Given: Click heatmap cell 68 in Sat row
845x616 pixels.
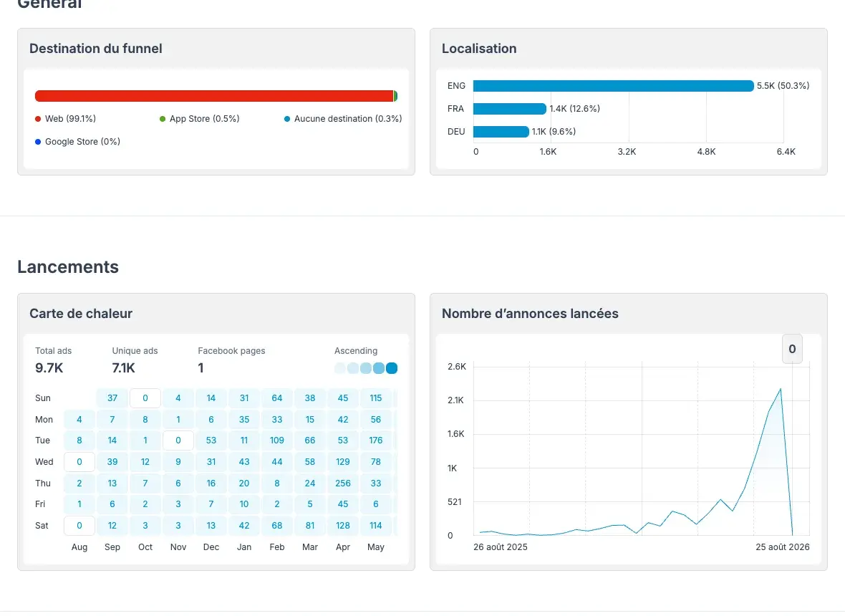Looking at the screenshot, I should click(277, 526).
